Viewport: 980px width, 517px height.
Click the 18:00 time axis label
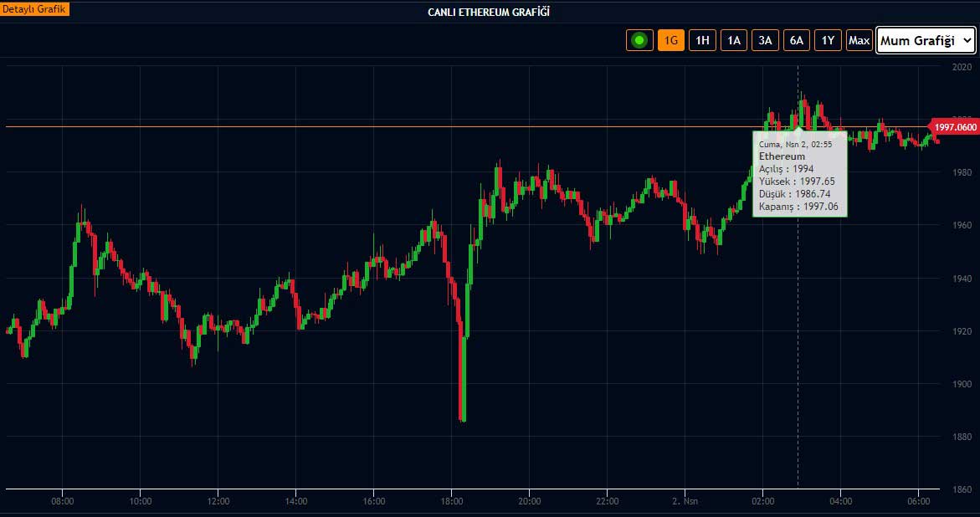pyautogui.click(x=451, y=501)
